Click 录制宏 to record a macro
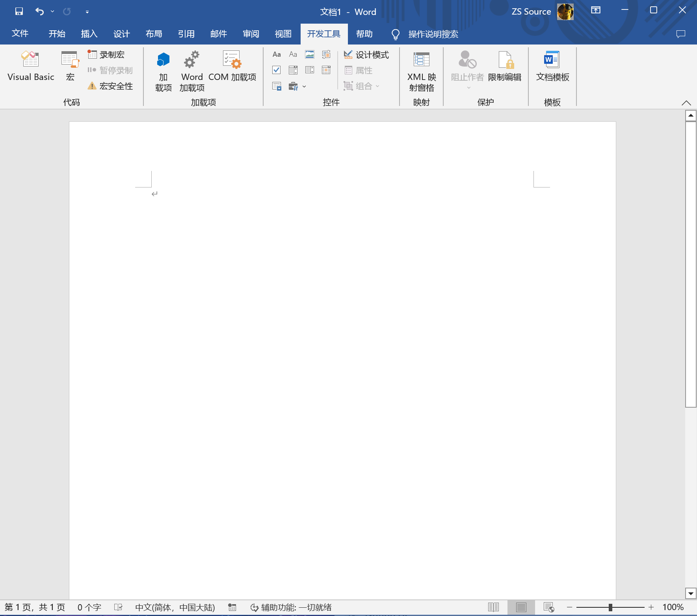Viewport: 697px width, 616px height. pyautogui.click(x=106, y=55)
